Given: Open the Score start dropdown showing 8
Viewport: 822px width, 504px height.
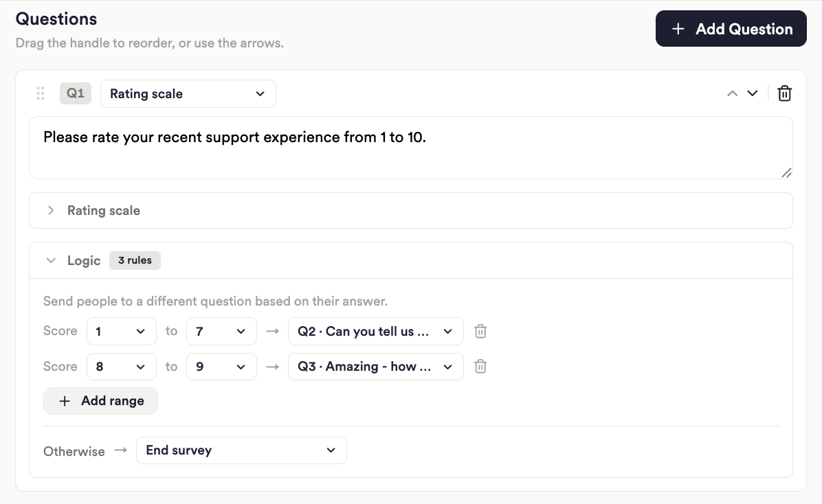Looking at the screenshot, I should 122,367.
